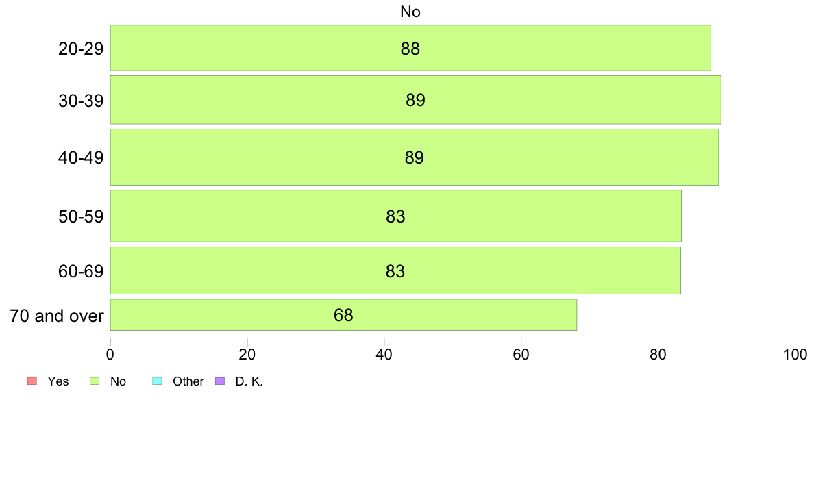Click the 'D. K.' legend label text
Image resolution: width=814 pixels, height=504 pixels.
[x=249, y=381]
